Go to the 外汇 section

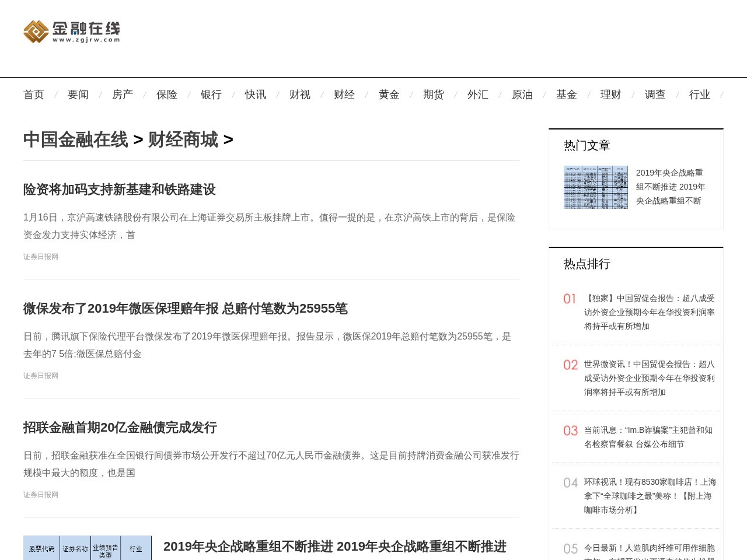[x=478, y=94]
